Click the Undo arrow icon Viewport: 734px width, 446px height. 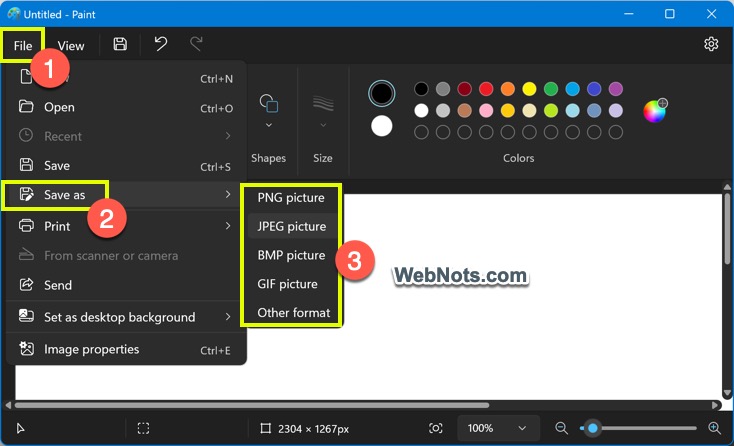pyautogui.click(x=161, y=44)
